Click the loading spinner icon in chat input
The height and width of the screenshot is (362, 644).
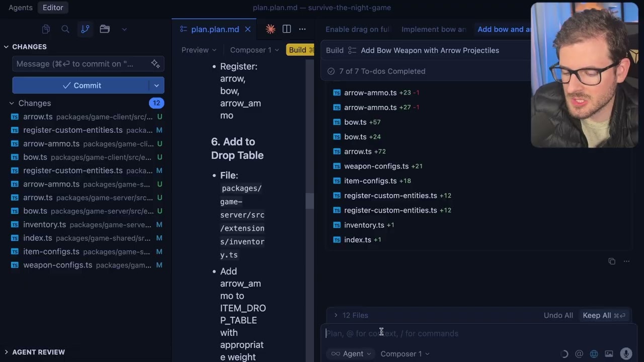pyautogui.click(x=564, y=354)
